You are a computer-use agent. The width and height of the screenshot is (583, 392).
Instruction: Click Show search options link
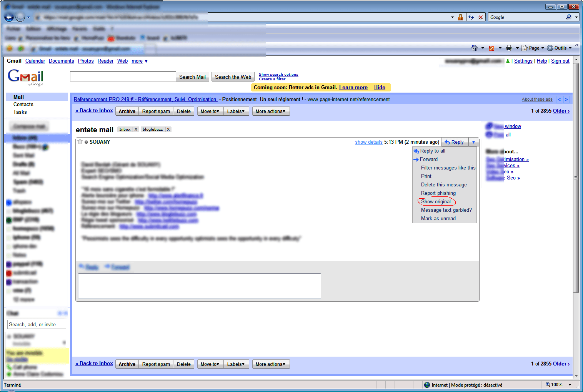(278, 75)
